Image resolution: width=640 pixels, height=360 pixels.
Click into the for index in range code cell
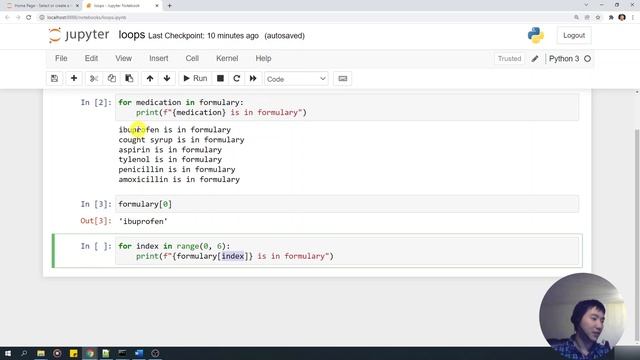tap(347, 251)
